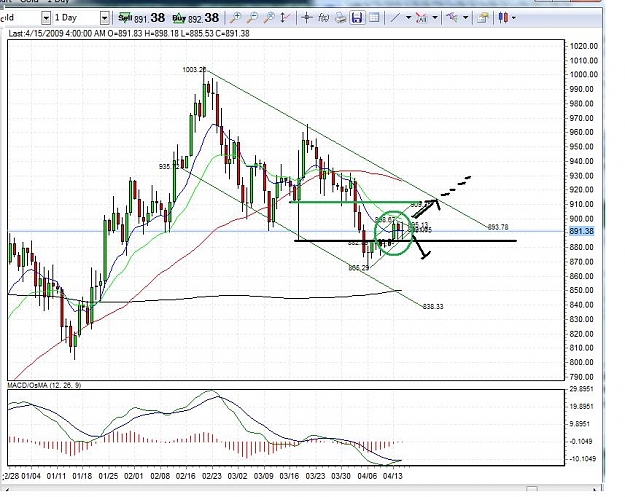Expand the line drawing tools dropdown
Screen dimensions: 625x497
408,18
